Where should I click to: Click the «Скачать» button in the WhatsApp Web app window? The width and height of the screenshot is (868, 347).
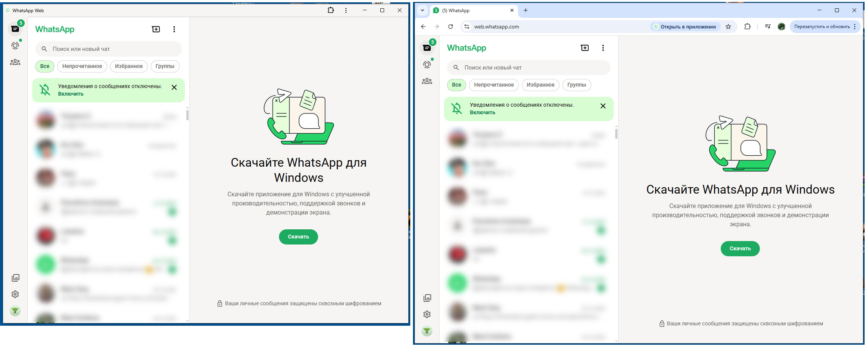coord(298,237)
